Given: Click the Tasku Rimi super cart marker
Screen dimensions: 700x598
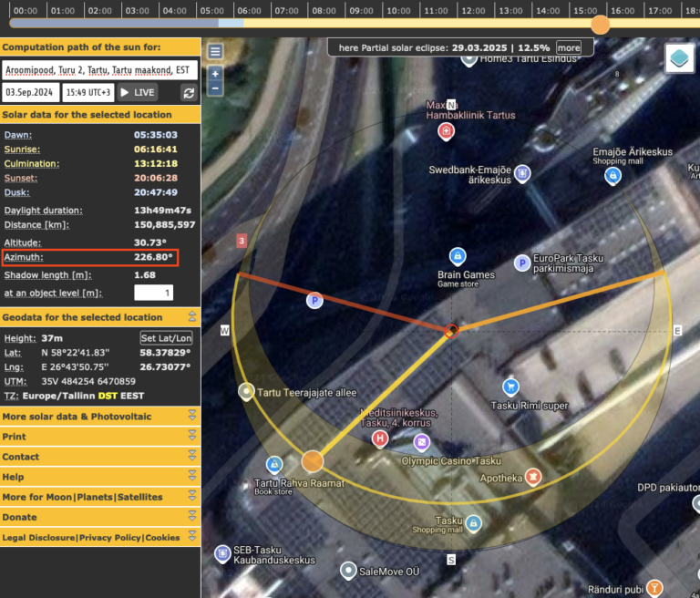Looking at the screenshot, I should coord(510,387).
